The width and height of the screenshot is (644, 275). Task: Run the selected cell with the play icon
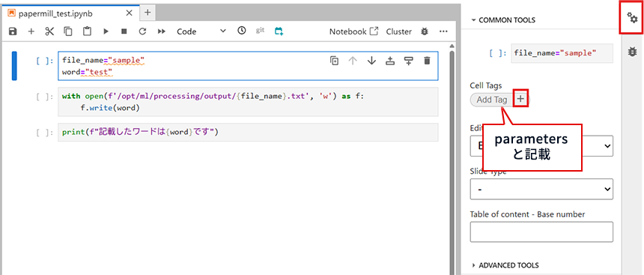(106, 31)
